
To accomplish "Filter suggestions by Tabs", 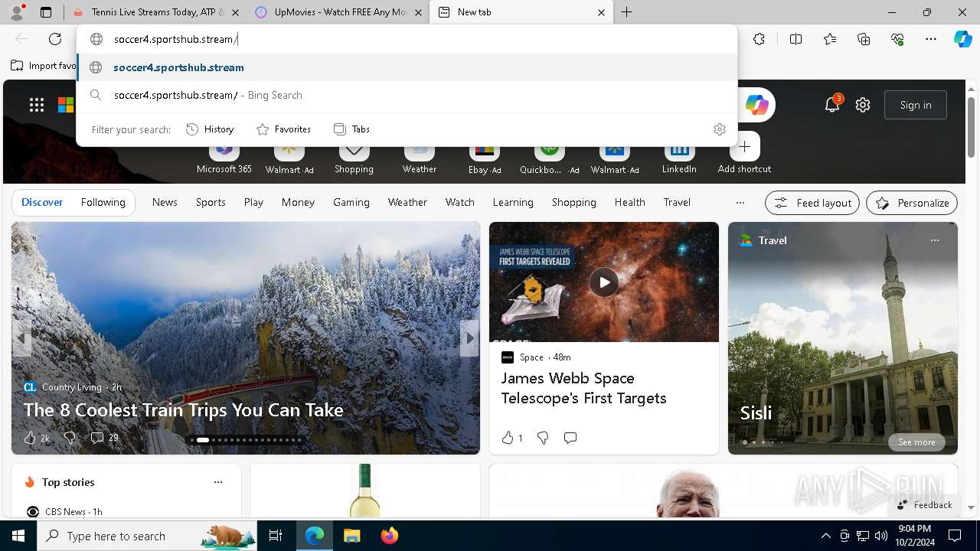I will coord(351,129).
